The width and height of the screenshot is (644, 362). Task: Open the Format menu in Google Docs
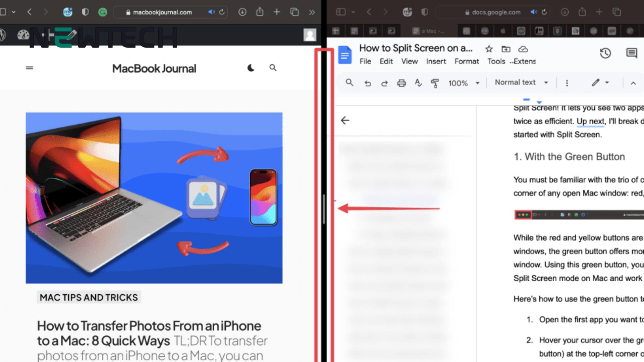coord(467,61)
